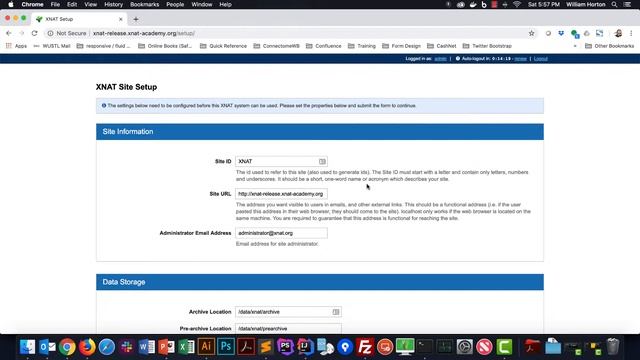This screenshot has height=360, width=640.
Task: Open the Form Design bookmarks folder
Action: 401,46
